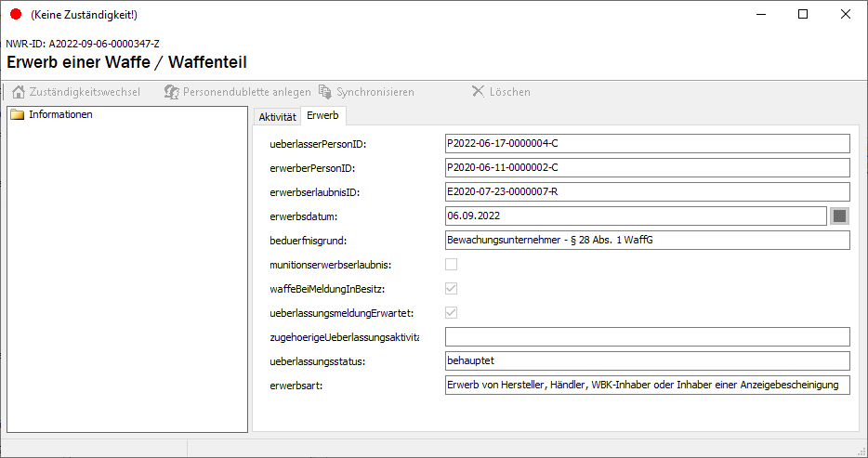Screen dimensions: 868x458
Task: Toggle the ueberlassungsmeldungErwartet checkbox
Action: pyautogui.click(x=452, y=313)
